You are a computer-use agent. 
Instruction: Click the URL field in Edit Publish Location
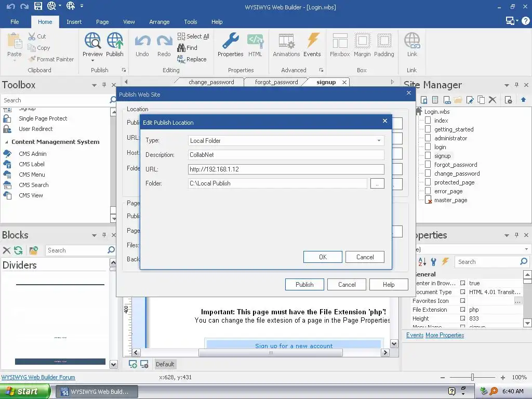[x=286, y=169]
